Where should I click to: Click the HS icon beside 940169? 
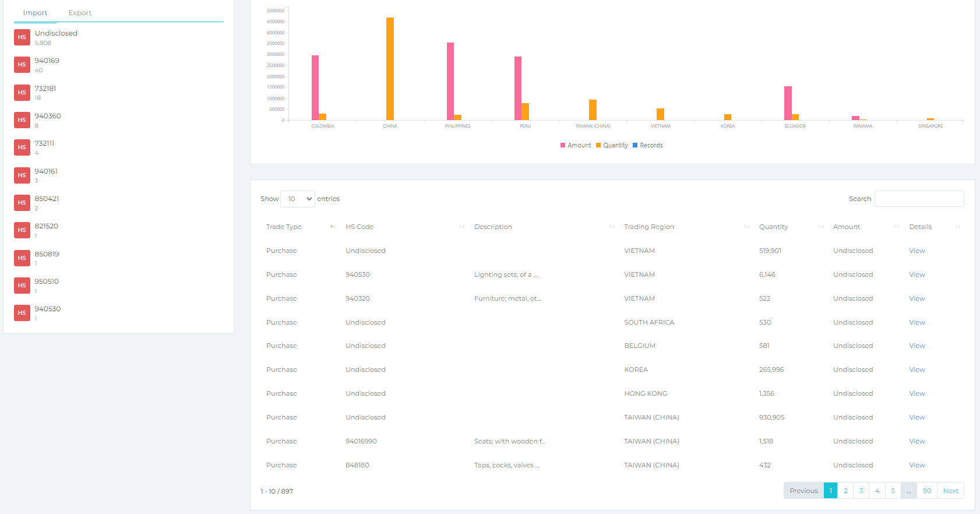22,65
